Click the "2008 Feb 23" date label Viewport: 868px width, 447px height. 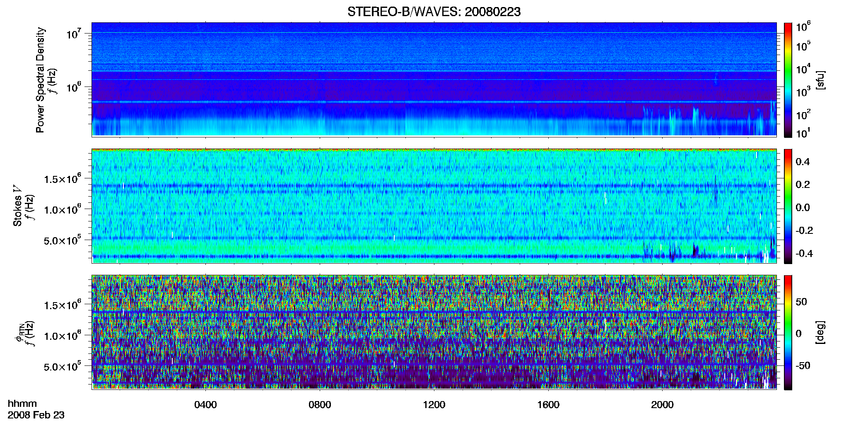(x=36, y=415)
